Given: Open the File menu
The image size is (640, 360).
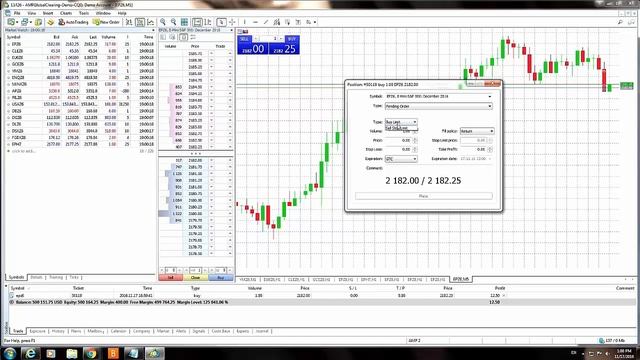Looking at the screenshot, I should click(x=17, y=13).
